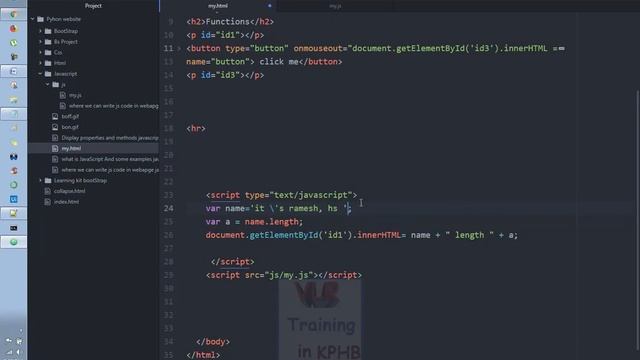Viewport: 640px width, 360px height.
Task: Open Chrome from the taskbar
Action: point(13,14)
